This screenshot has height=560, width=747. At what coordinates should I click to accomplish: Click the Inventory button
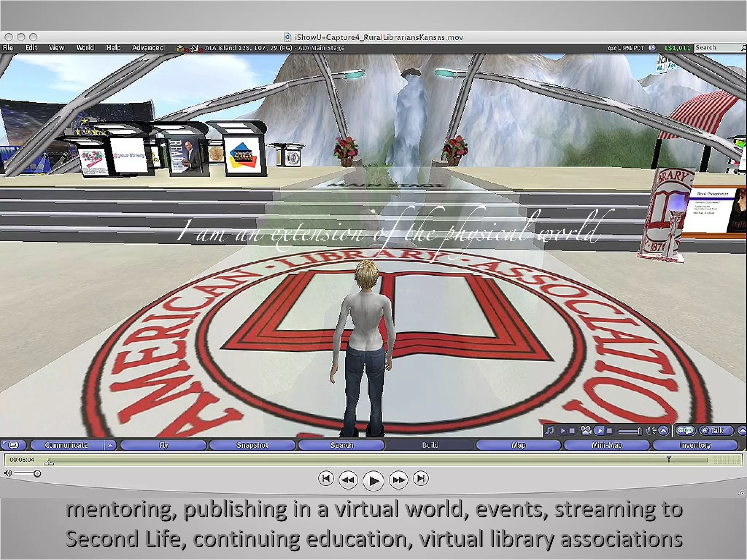tap(695, 445)
